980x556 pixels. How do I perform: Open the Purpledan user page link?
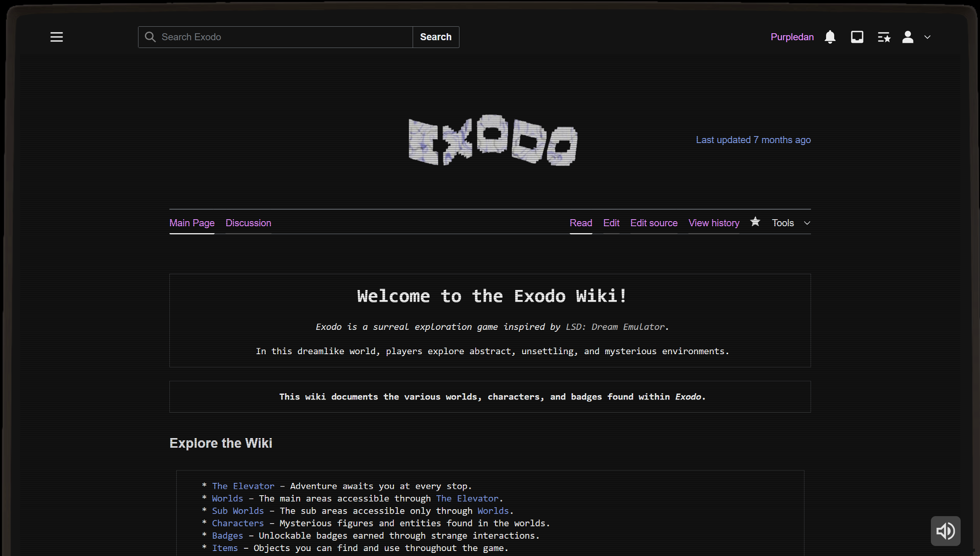pos(792,37)
